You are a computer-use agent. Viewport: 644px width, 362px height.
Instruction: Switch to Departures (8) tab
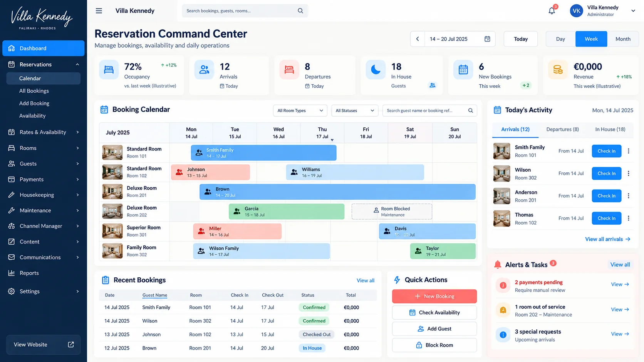(562, 129)
